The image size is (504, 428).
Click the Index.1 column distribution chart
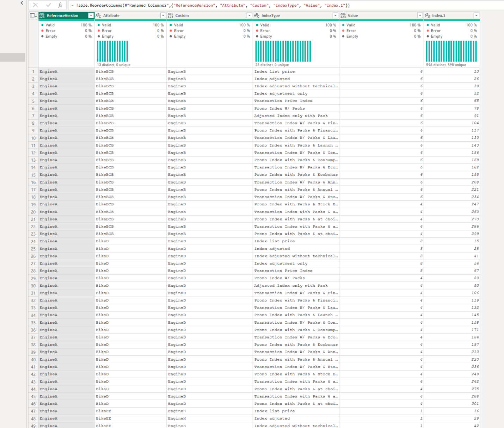tap(451, 51)
